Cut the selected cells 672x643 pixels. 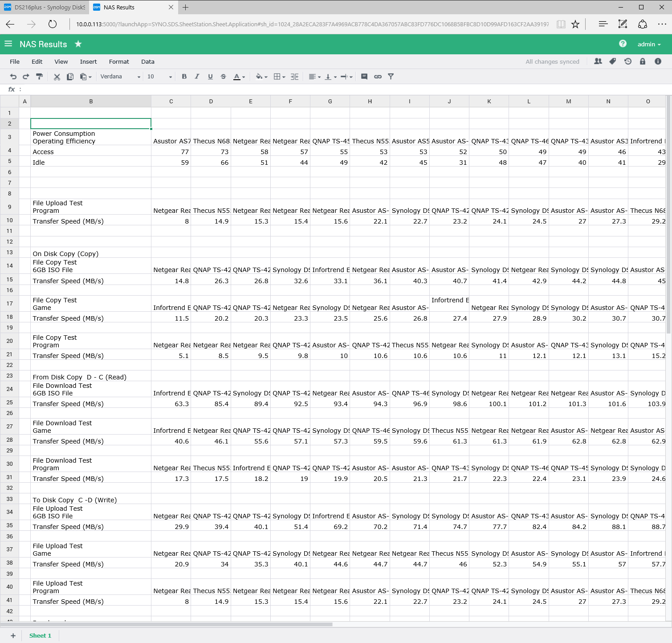point(57,77)
